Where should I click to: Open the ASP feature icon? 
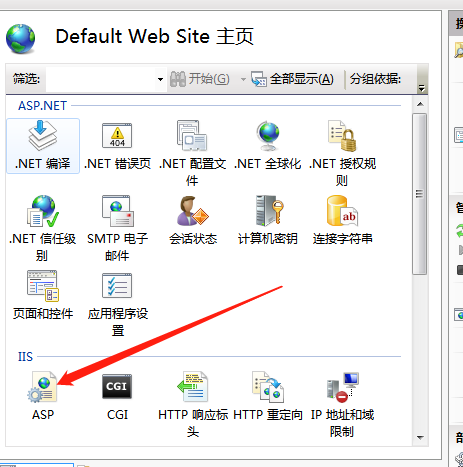click(x=42, y=387)
